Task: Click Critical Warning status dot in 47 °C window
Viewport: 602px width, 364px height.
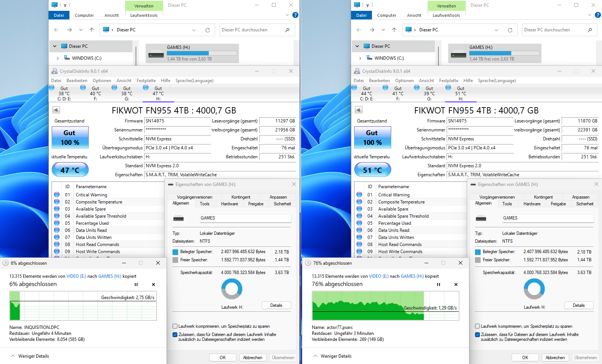Action: [x=57, y=195]
